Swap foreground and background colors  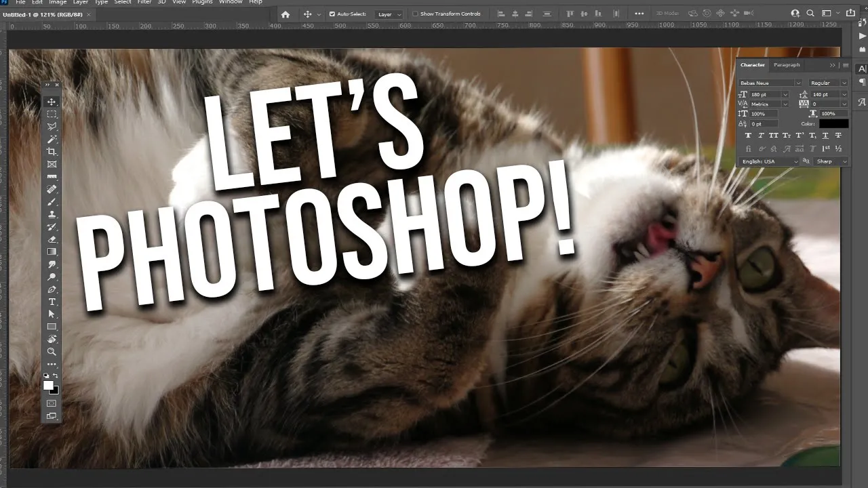click(56, 375)
